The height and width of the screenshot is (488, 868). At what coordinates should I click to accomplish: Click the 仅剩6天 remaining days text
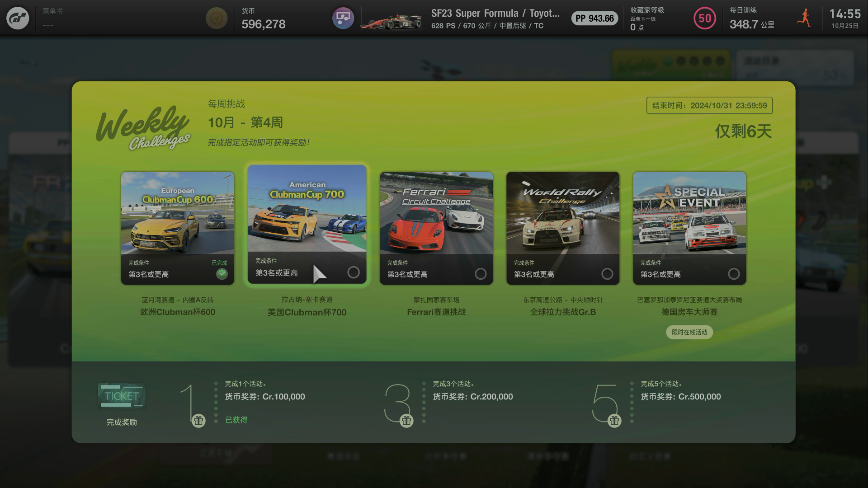pos(743,131)
